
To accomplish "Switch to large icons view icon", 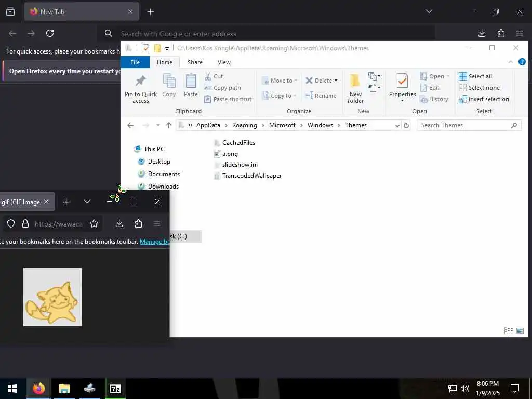I will tap(520, 330).
